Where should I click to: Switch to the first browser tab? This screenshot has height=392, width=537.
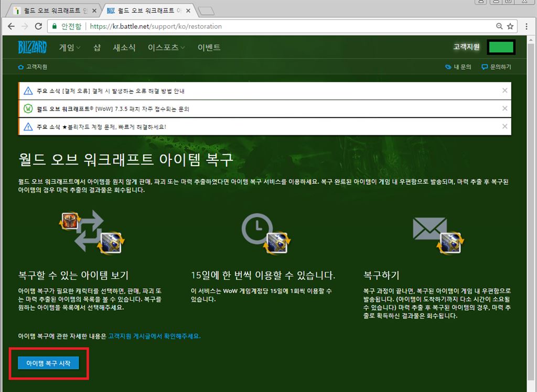point(55,10)
